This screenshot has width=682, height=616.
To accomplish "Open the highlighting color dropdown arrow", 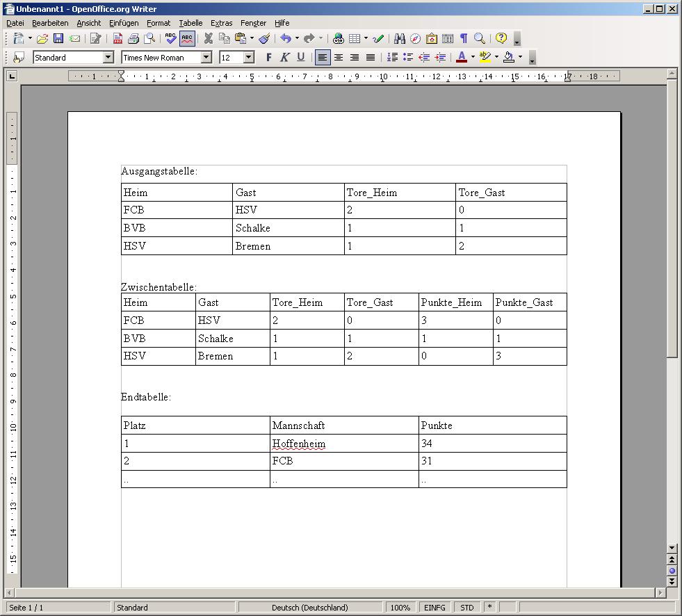I will tap(496, 58).
